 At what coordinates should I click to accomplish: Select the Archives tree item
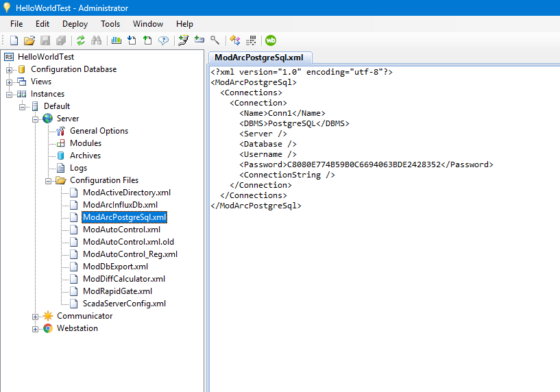[x=86, y=156]
